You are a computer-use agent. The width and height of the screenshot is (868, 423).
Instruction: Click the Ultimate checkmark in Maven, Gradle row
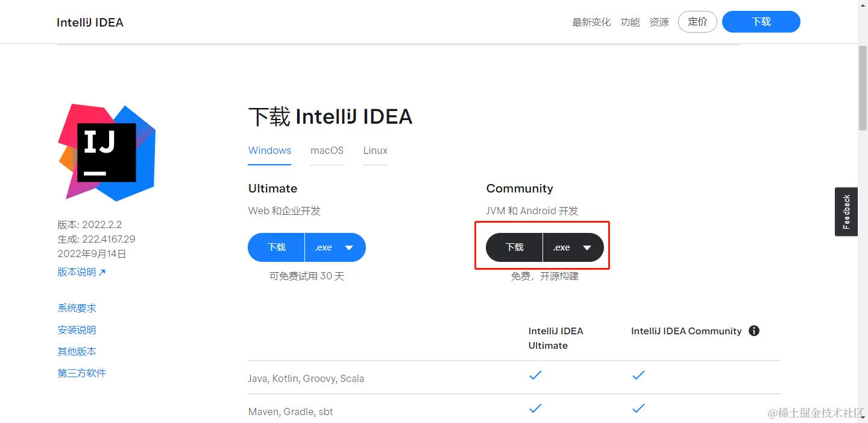coord(535,409)
